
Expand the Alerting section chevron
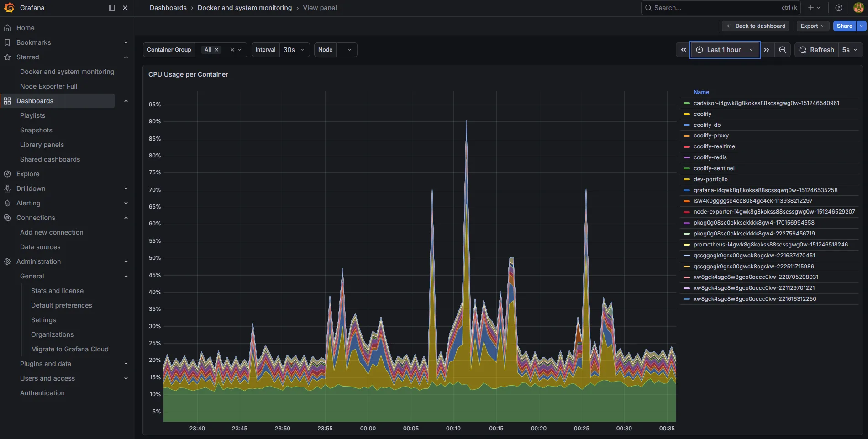click(126, 203)
